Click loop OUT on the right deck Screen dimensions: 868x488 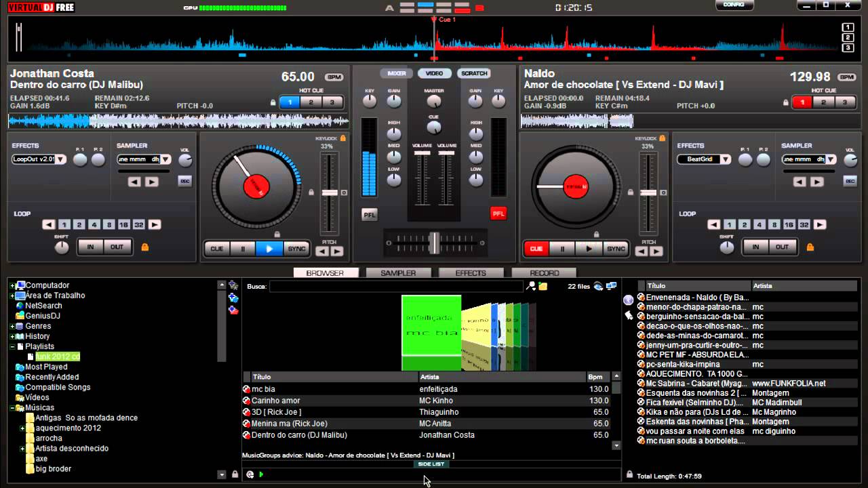click(x=782, y=247)
